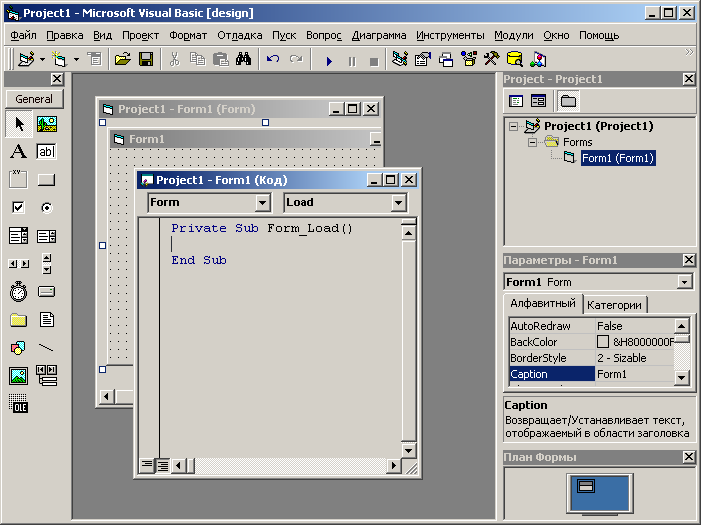Click the General toolbox button
The height and width of the screenshot is (525, 701).
(34, 99)
